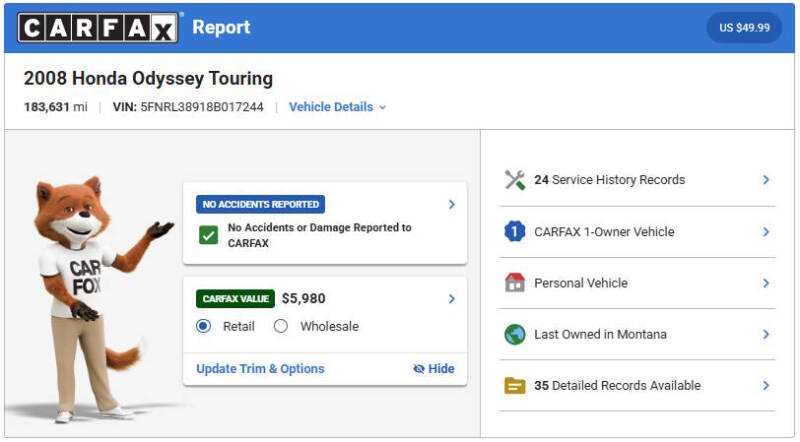Open the CARFAX Value chevron arrow
Image resolution: width=800 pixels, height=442 pixels.
click(452, 299)
